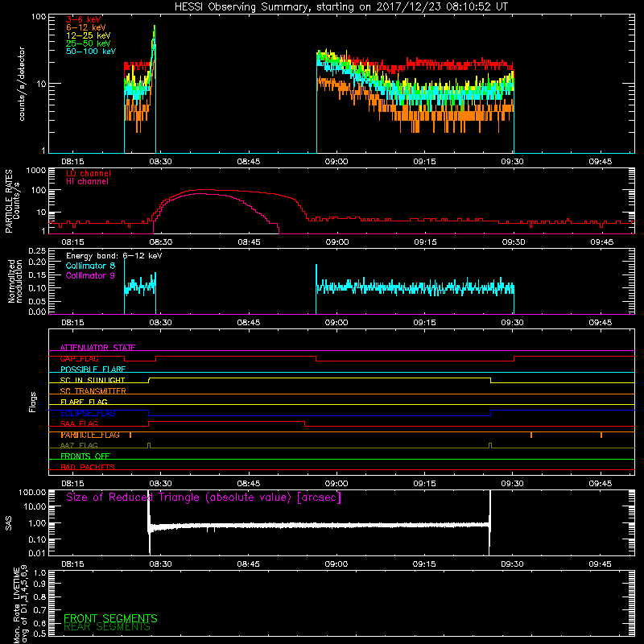Screen dimensions: 644x644
Task: Click the PARTICLE RATES axis label
Action: [x=12, y=201]
